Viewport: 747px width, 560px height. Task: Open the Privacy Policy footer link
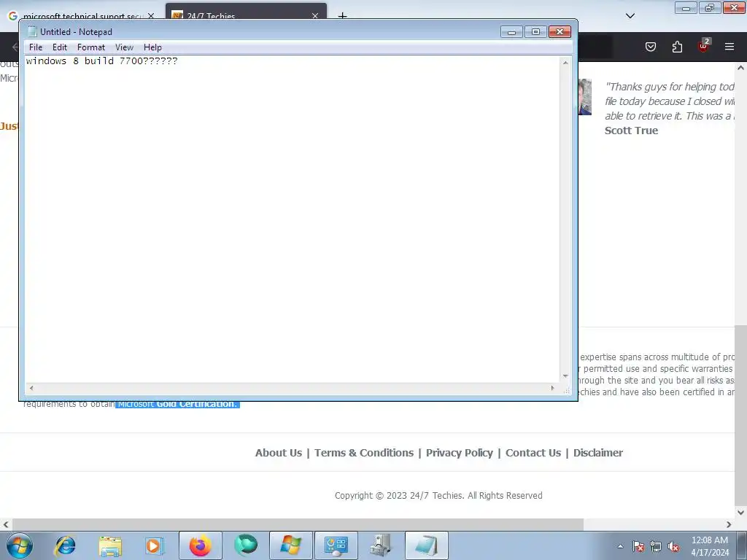coord(460,453)
